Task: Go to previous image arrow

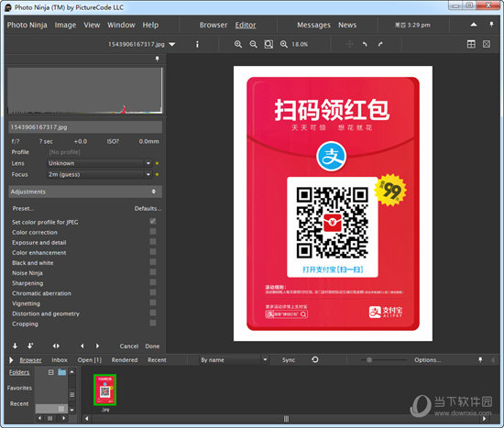Action: (x=82, y=346)
